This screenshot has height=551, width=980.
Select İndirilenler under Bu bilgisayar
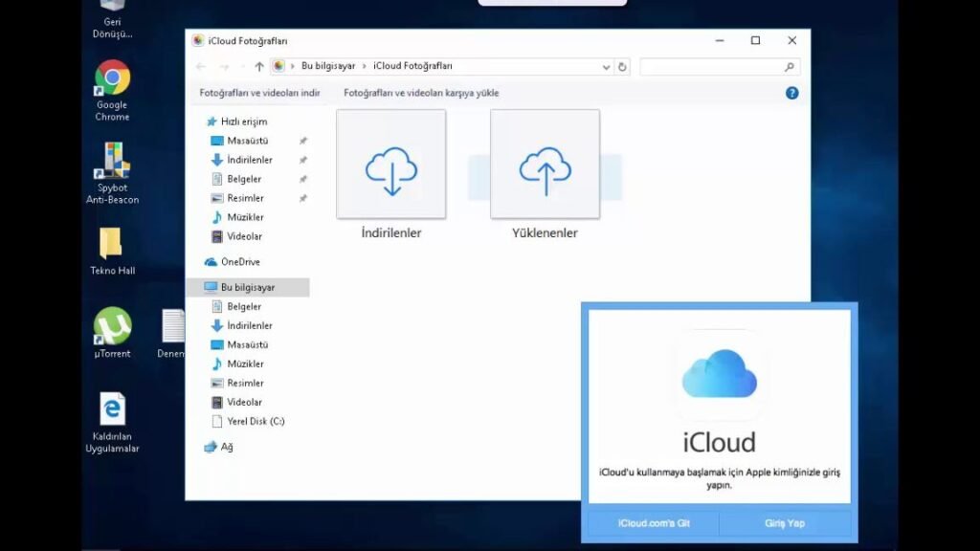[x=250, y=325]
